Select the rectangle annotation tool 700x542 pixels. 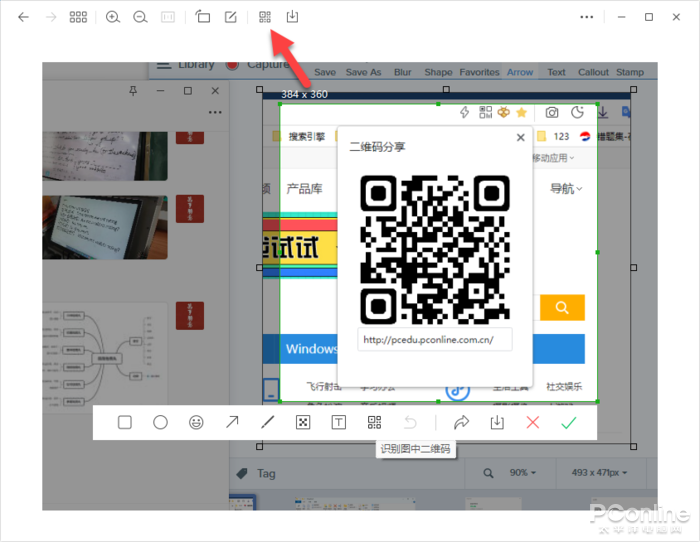point(125,422)
